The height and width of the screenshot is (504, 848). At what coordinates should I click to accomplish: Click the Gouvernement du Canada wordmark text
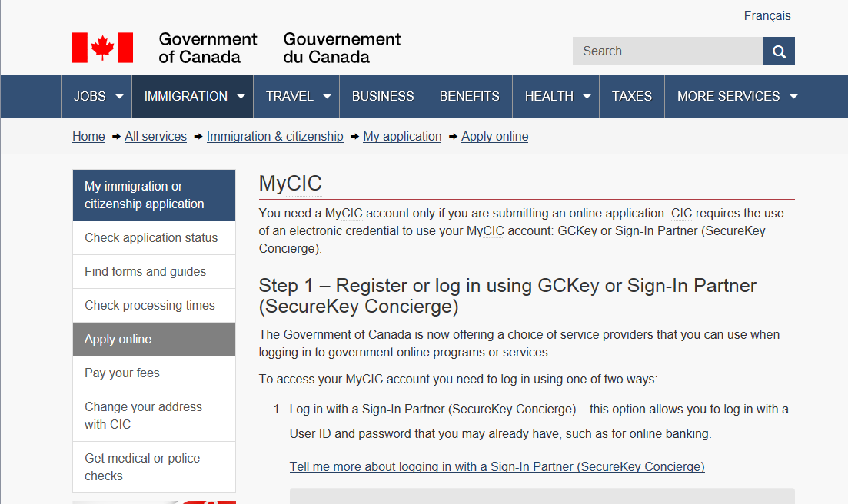tap(342, 48)
